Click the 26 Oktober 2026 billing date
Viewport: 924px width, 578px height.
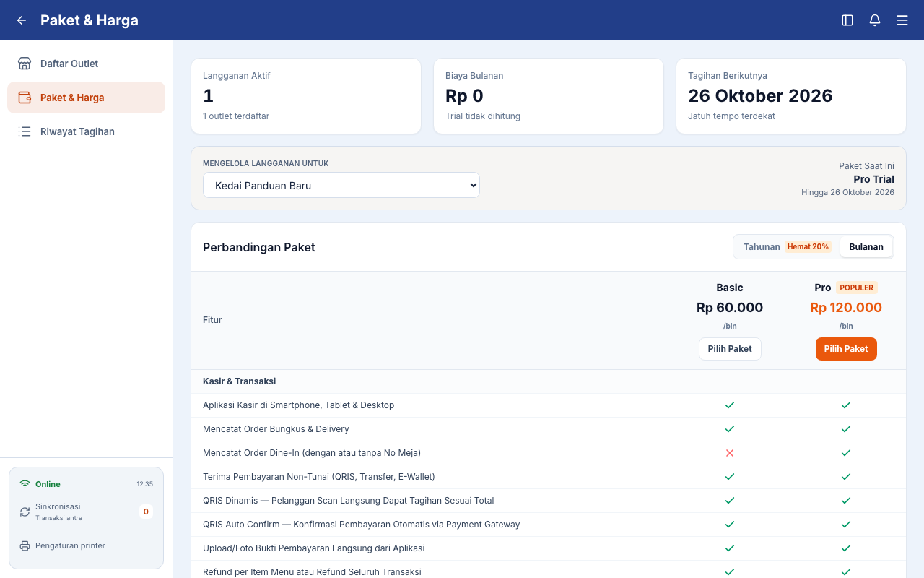pos(760,96)
